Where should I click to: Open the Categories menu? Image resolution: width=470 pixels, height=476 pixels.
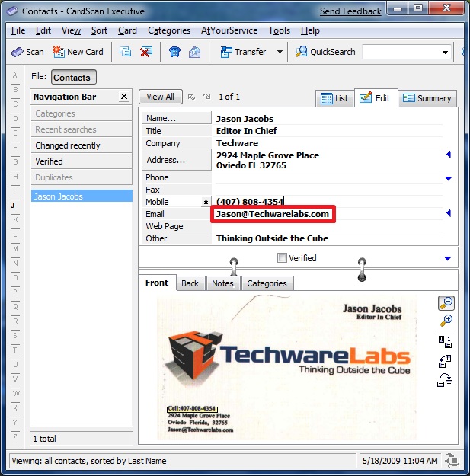point(169,30)
